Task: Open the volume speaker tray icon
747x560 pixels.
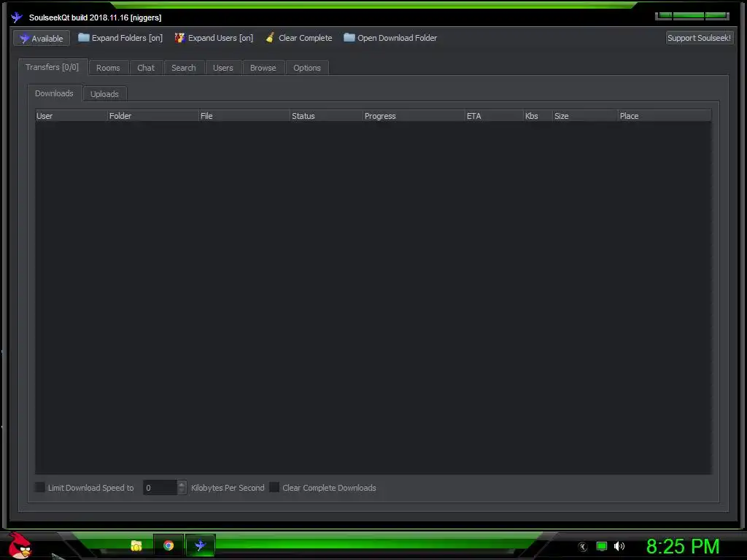Action: point(619,546)
